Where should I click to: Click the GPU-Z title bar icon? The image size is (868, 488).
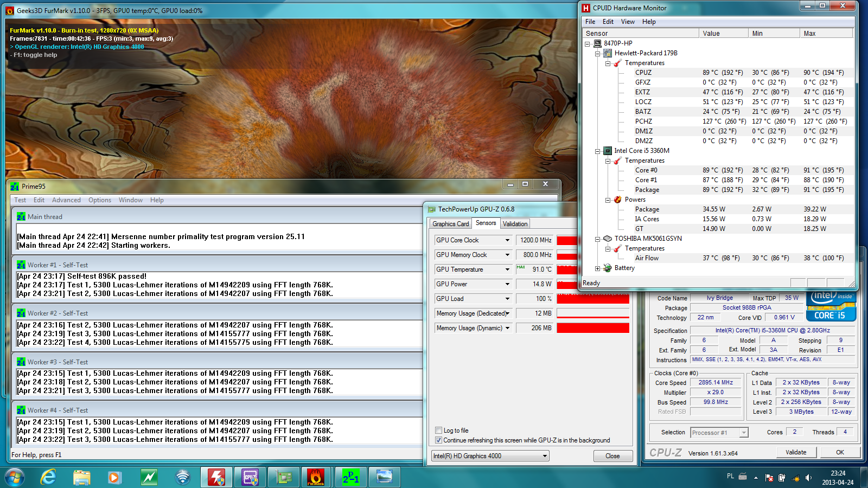pos(432,209)
